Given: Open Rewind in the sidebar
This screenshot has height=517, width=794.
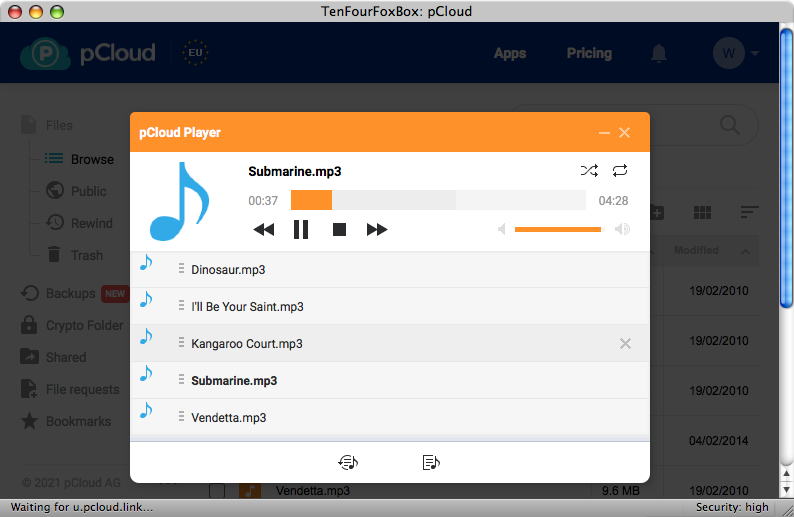Looking at the screenshot, I should pyautogui.click(x=79, y=223).
